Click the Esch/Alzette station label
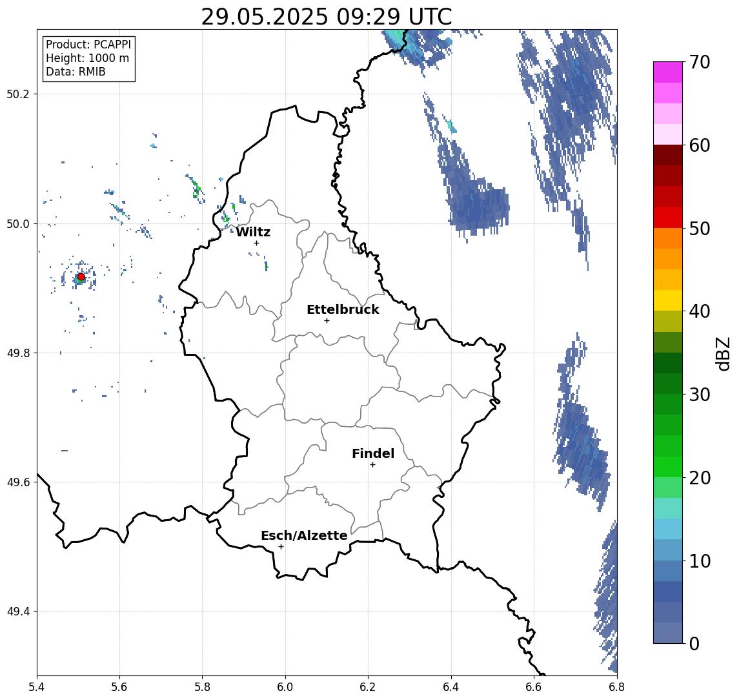This screenshot has height=700, width=739. click(x=304, y=535)
